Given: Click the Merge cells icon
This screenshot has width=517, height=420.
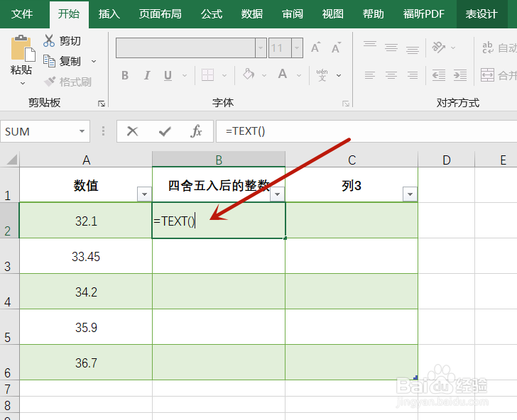Looking at the screenshot, I should (x=487, y=75).
